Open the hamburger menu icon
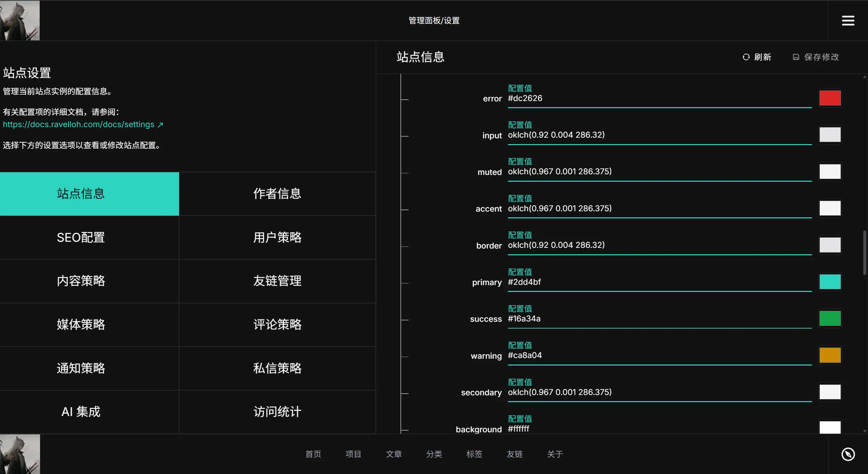 pyautogui.click(x=848, y=20)
